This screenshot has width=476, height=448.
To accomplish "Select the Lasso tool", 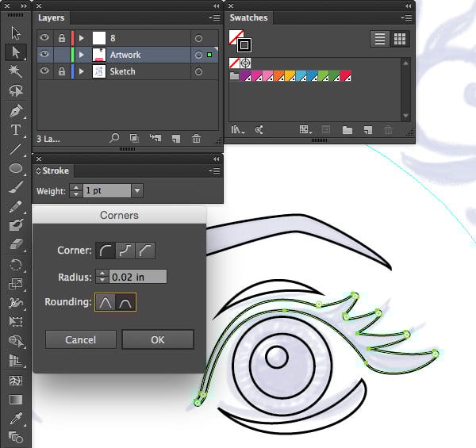I will click(16, 90).
